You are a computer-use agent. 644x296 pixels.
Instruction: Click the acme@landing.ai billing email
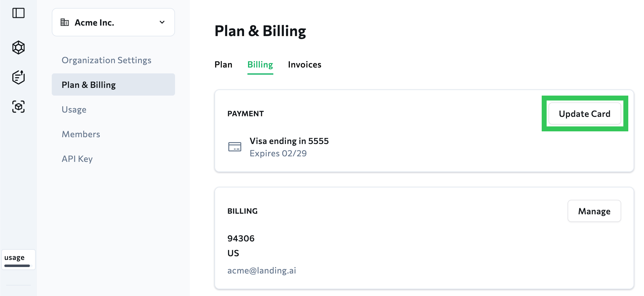point(262,270)
